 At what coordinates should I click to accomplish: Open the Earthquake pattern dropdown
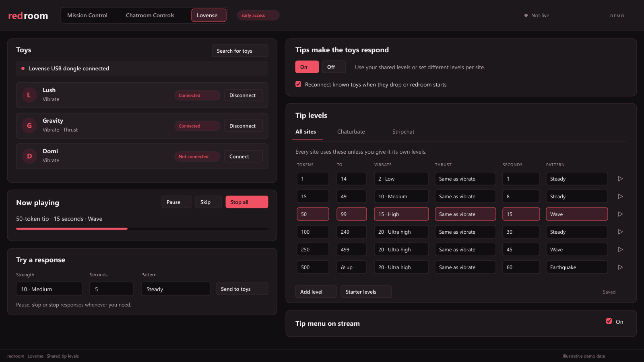coord(577,267)
